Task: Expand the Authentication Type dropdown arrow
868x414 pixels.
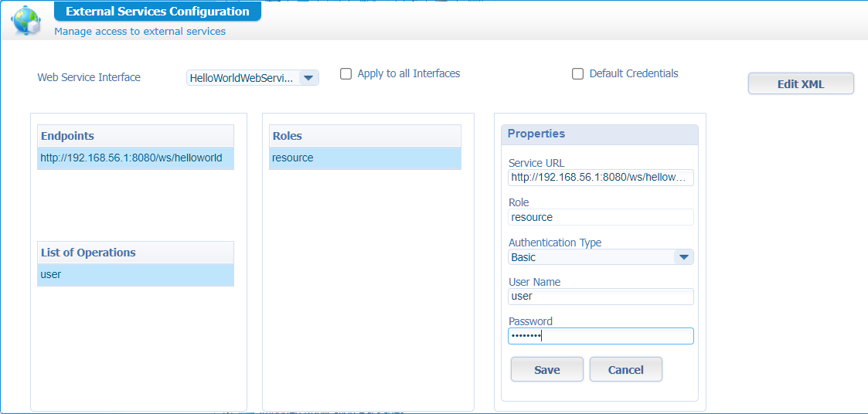Action: pos(683,257)
